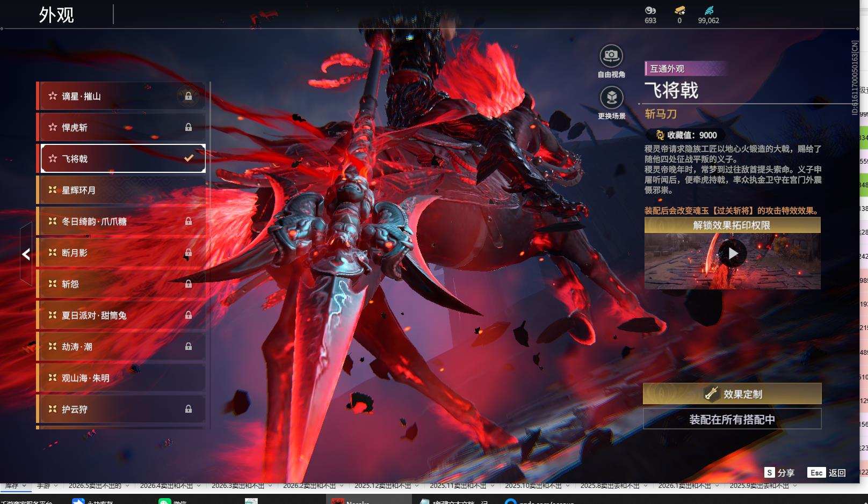Click the Esc 返回 back button

(x=827, y=472)
